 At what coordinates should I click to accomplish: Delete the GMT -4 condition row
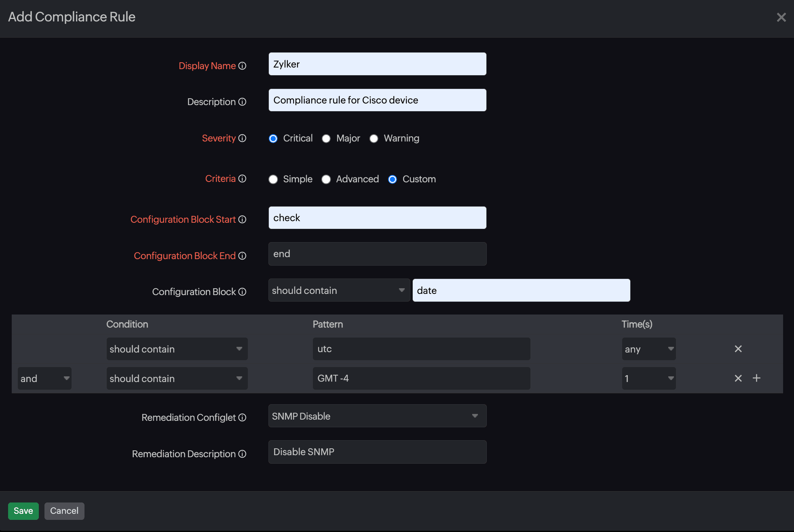click(x=738, y=378)
